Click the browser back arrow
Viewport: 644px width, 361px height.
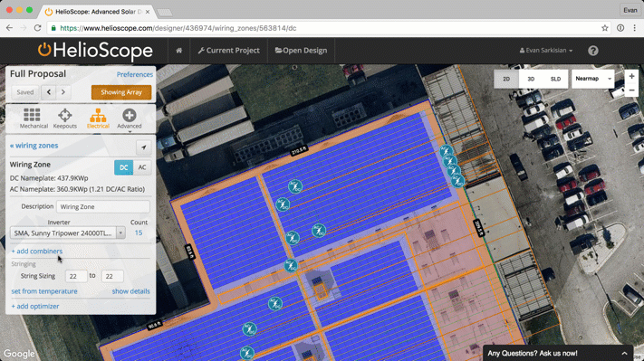[x=9, y=28]
